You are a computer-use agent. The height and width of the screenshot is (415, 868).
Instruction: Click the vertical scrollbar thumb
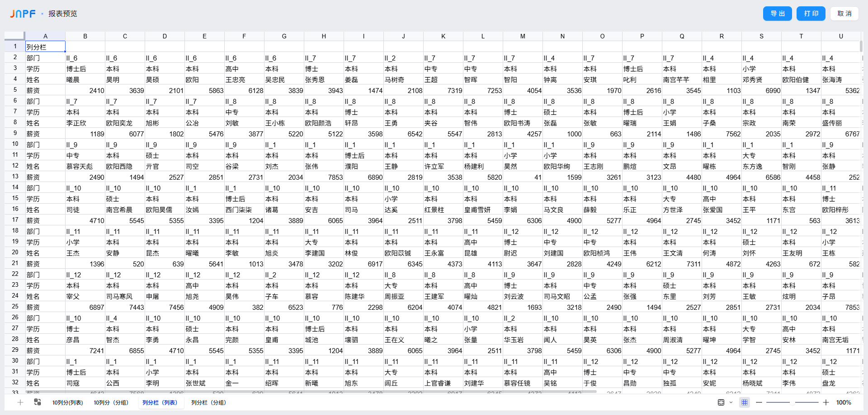coord(861,46)
